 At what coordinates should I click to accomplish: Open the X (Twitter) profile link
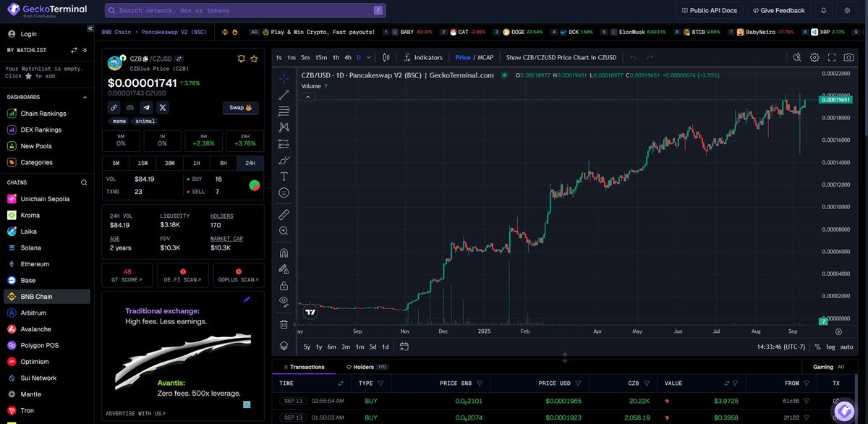tap(163, 107)
